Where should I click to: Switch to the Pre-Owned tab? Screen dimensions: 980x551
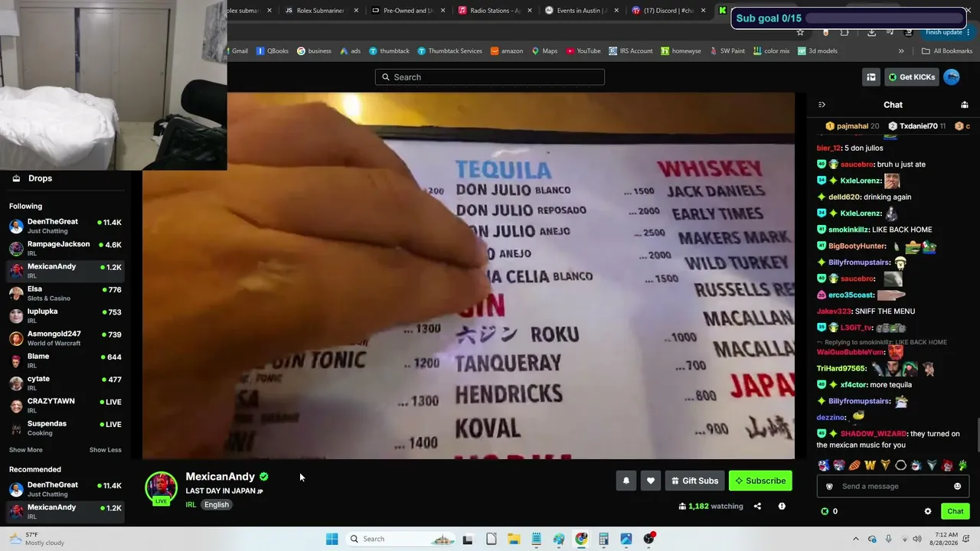click(409, 11)
